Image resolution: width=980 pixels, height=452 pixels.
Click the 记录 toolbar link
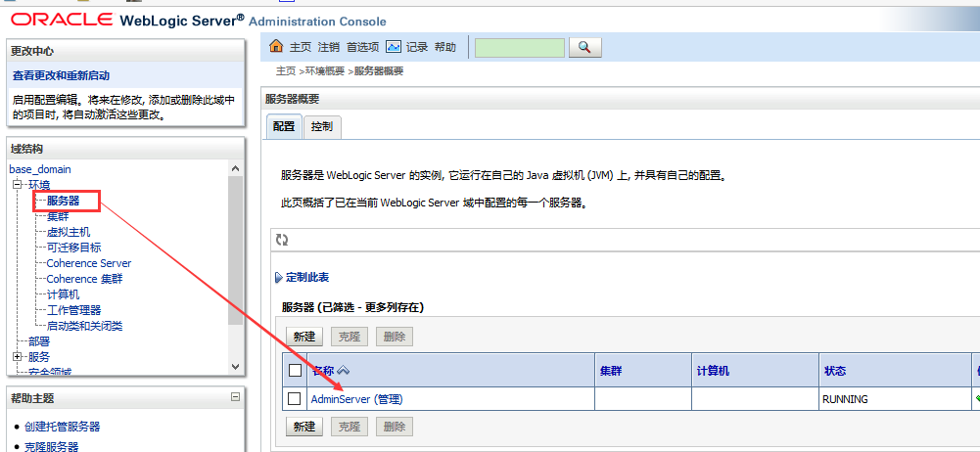pyautogui.click(x=417, y=47)
